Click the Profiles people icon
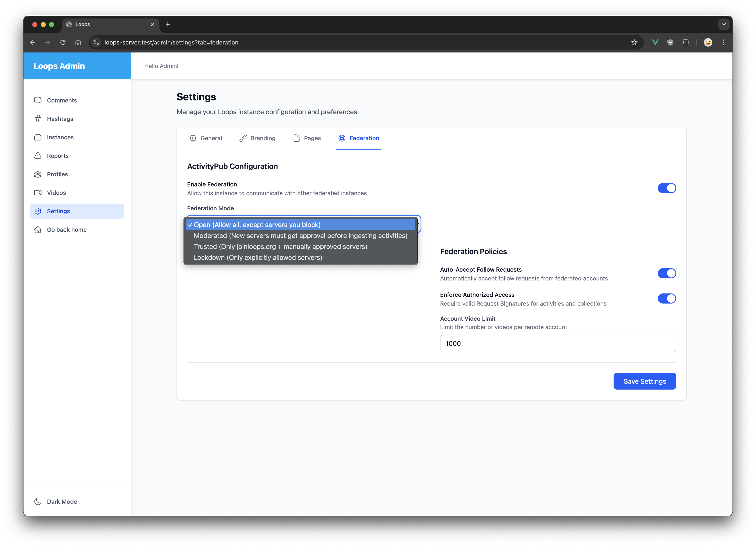756x547 pixels. [38, 174]
